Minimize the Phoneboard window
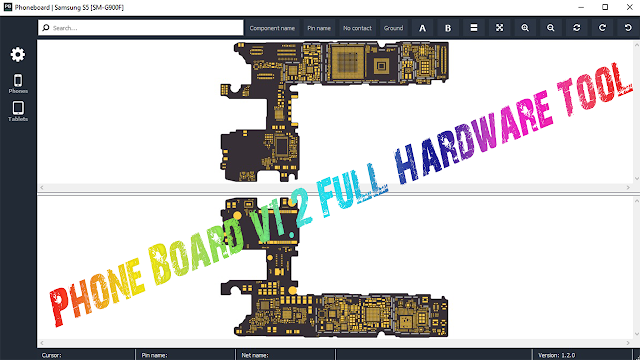640x360 pixels. click(x=581, y=7)
